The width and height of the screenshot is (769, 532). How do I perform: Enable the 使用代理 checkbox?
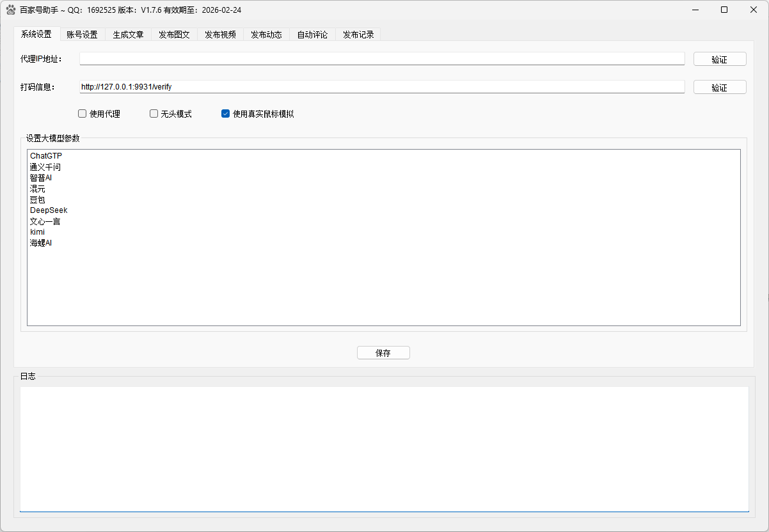82,113
